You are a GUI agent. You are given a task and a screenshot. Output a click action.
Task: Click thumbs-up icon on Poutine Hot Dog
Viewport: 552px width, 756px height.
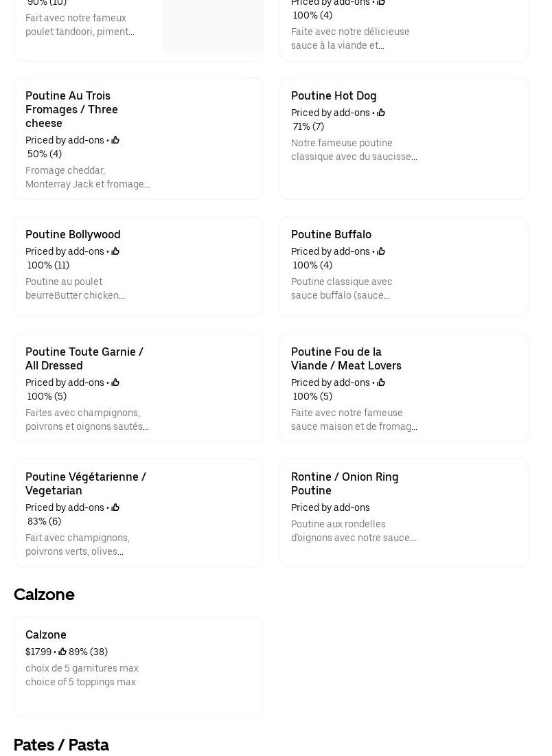[x=381, y=113]
